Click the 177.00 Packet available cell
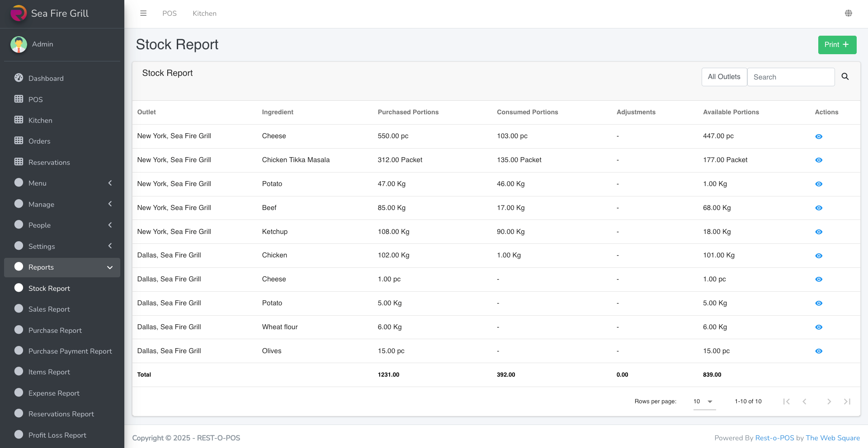The height and width of the screenshot is (448, 868). (x=725, y=160)
